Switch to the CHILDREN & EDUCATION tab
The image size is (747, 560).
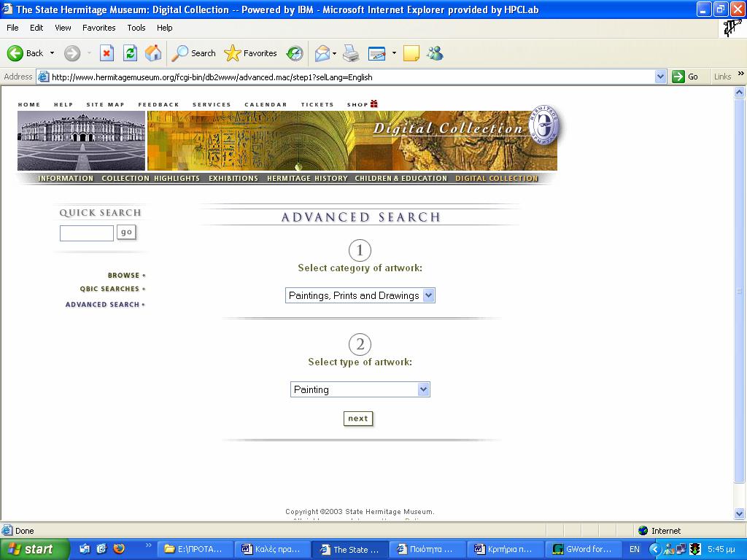pyautogui.click(x=401, y=178)
